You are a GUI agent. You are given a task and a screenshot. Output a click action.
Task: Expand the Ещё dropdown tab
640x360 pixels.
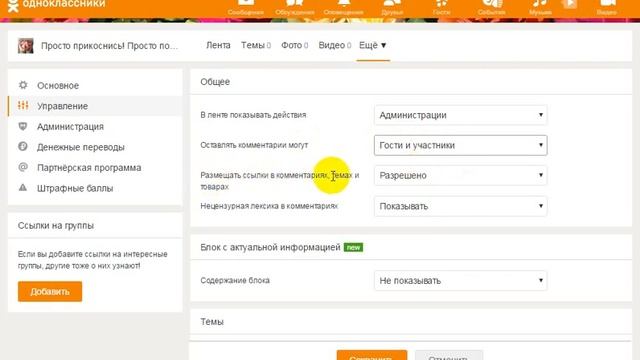click(x=373, y=45)
